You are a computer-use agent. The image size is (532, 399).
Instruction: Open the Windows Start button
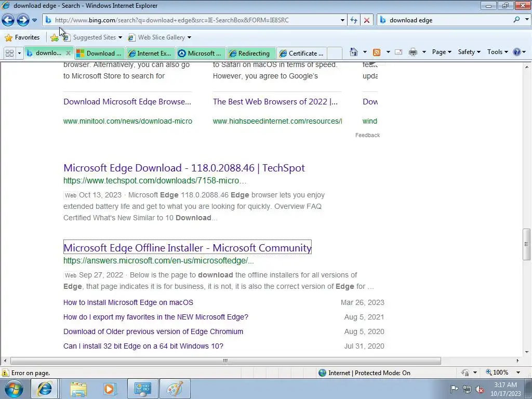pyautogui.click(x=14, y=389)
